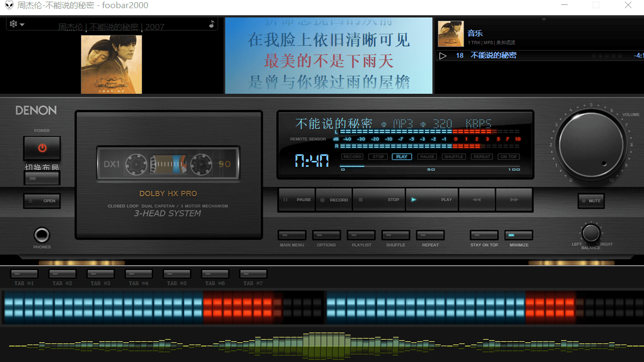Click the cassette tape window
The width and height of the screenshot is (644, 362).
click(x=168, y=164)
